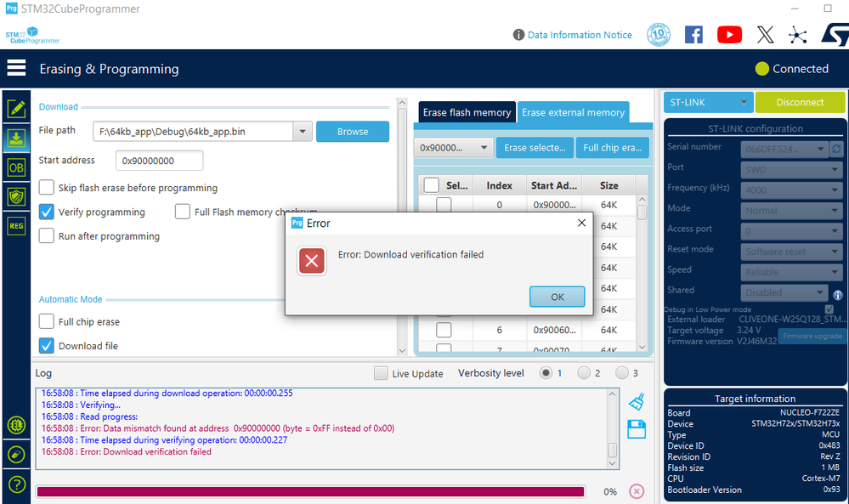Open the Option Bytes OB icon

[16, 167]
